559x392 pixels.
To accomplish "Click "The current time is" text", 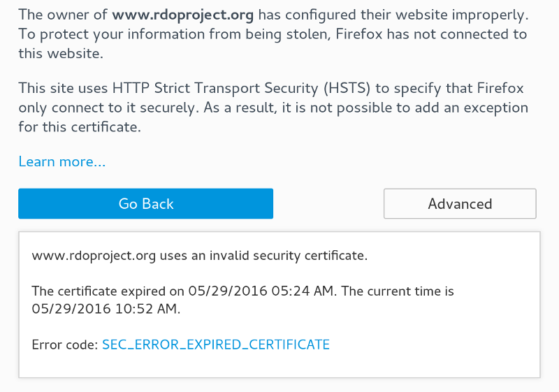I will click(398, 291).
